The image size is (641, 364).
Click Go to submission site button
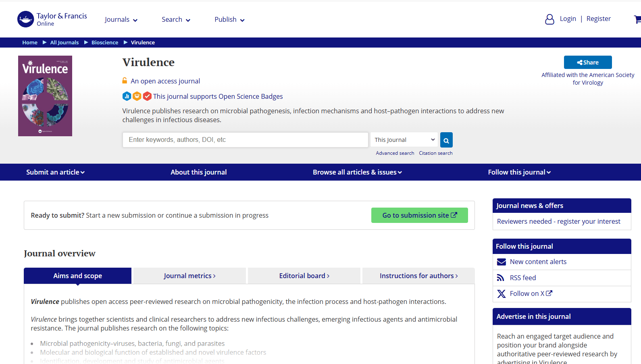[x=420, y=215]
